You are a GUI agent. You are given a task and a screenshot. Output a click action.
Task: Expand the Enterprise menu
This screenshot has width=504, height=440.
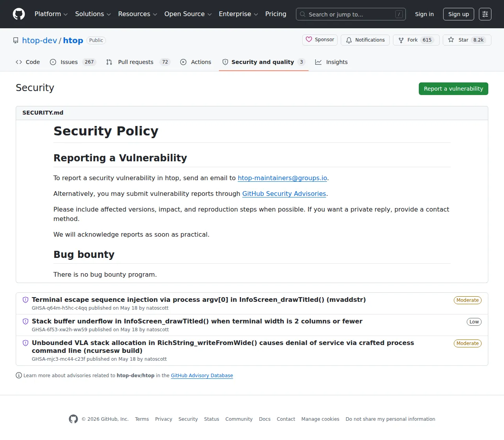(238, 14)
